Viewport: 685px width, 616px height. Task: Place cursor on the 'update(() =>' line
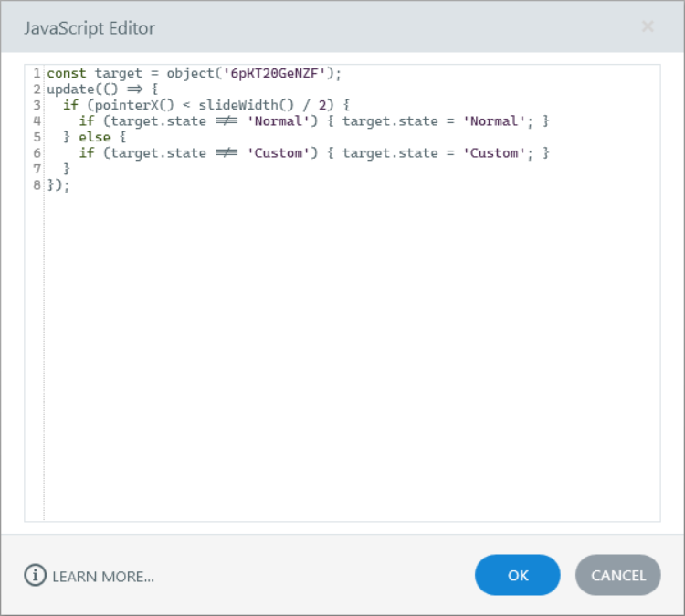pyautogui.click(x=102, y=89)
